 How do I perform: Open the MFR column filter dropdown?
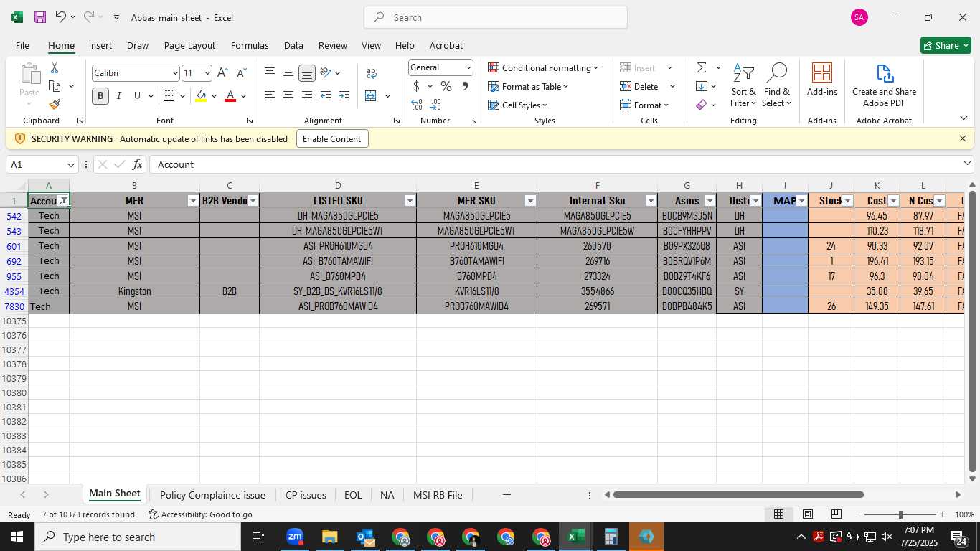point(193,201)
